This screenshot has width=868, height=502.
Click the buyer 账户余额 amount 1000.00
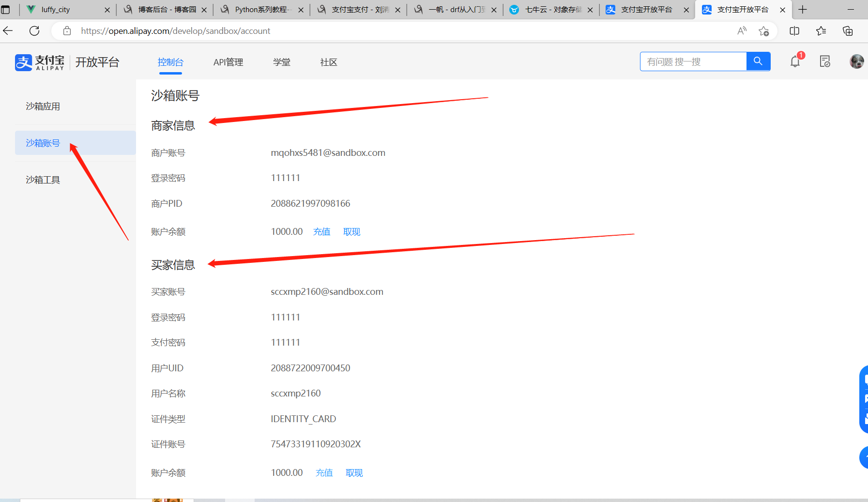287,473
